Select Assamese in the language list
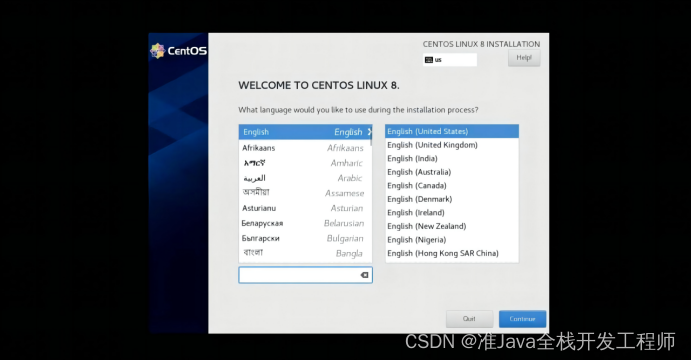Screen dimensions: 692x361 pos(305,193)
